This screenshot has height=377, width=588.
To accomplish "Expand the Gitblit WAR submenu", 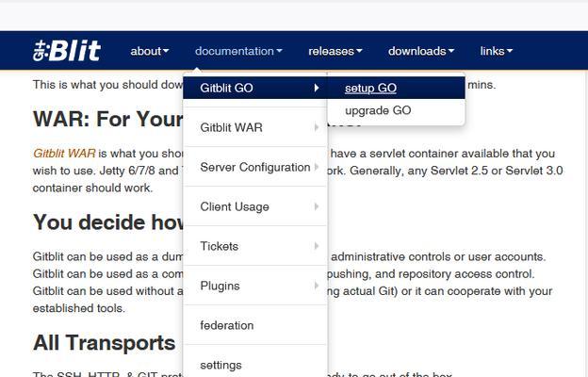I will coord(255,127).
